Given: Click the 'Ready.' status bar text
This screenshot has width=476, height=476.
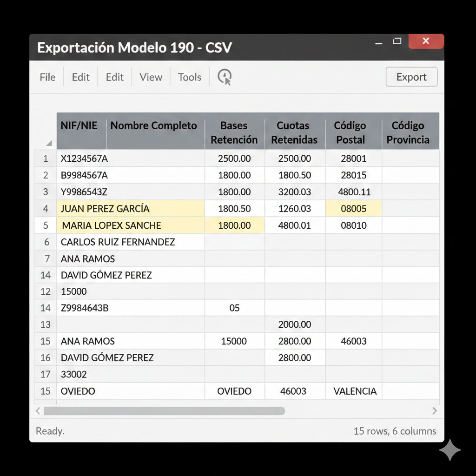Looking at the screenshot, I should (50, 431).
